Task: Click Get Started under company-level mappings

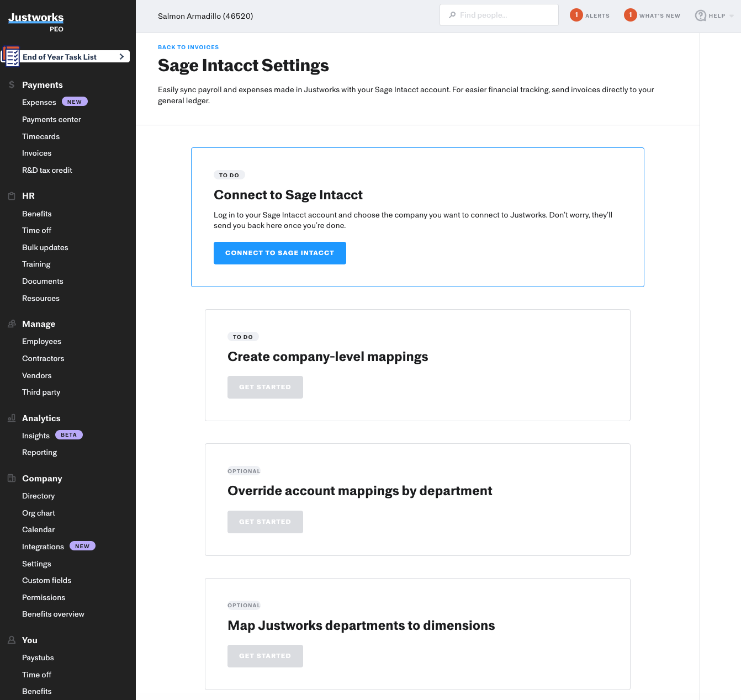Action: 265,387
